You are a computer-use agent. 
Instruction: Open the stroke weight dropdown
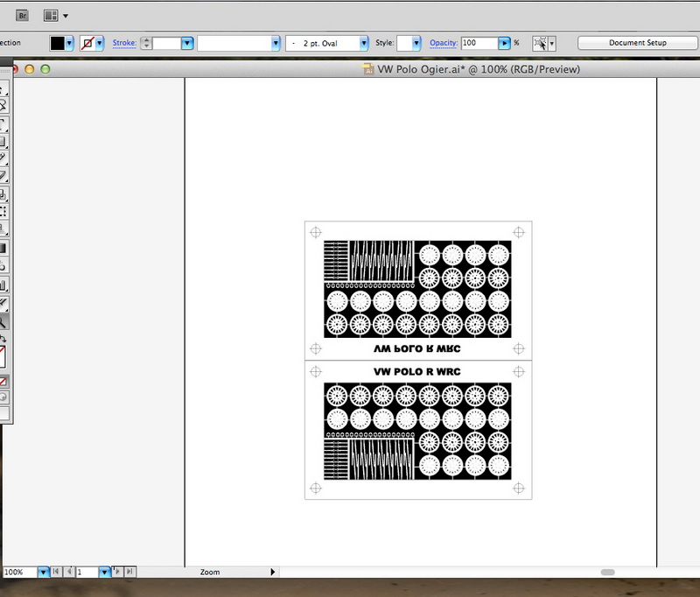187,43
